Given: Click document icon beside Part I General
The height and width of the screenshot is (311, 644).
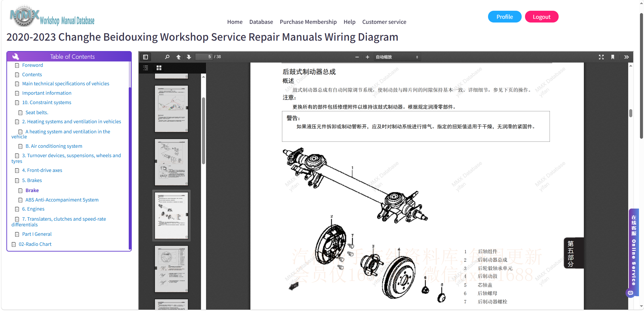Looking at the screenshot, I should tap(17, 234).
